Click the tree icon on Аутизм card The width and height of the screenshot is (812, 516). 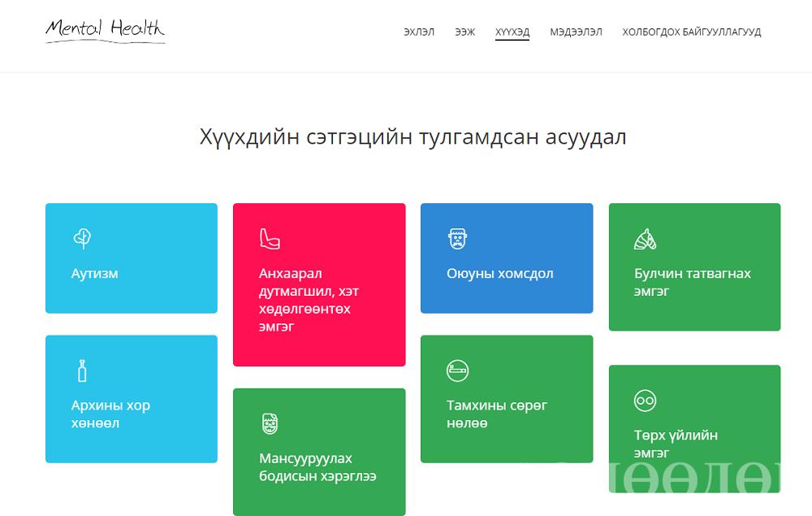[82, 238]
